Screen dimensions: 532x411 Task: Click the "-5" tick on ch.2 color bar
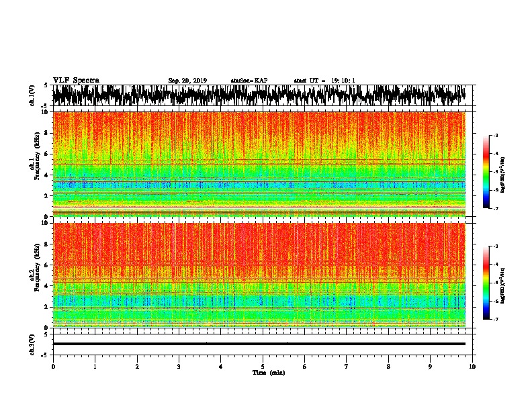pyautogui.click(x=495, y=283)
